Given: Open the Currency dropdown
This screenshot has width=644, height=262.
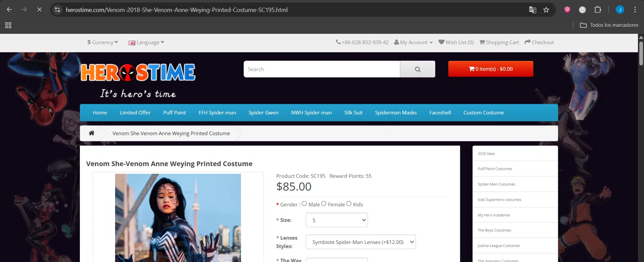Looking at the screenshot, I should pyautogui.click(x=103, y=42).
